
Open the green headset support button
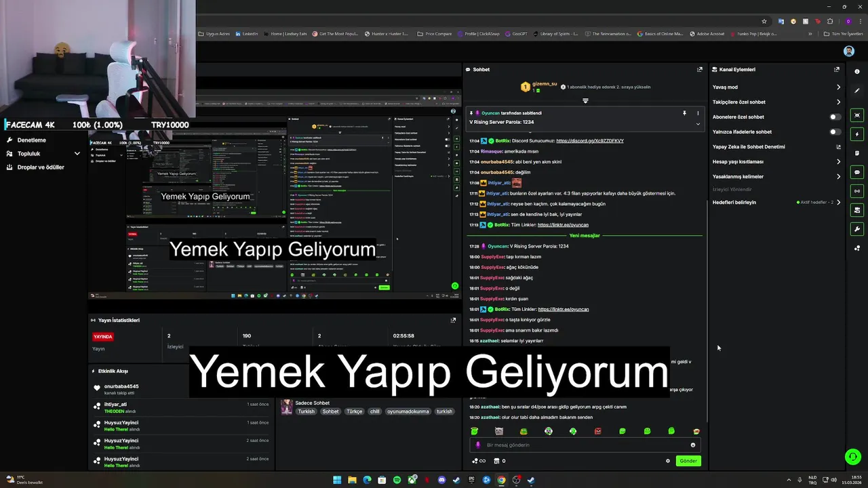point(853,457)
